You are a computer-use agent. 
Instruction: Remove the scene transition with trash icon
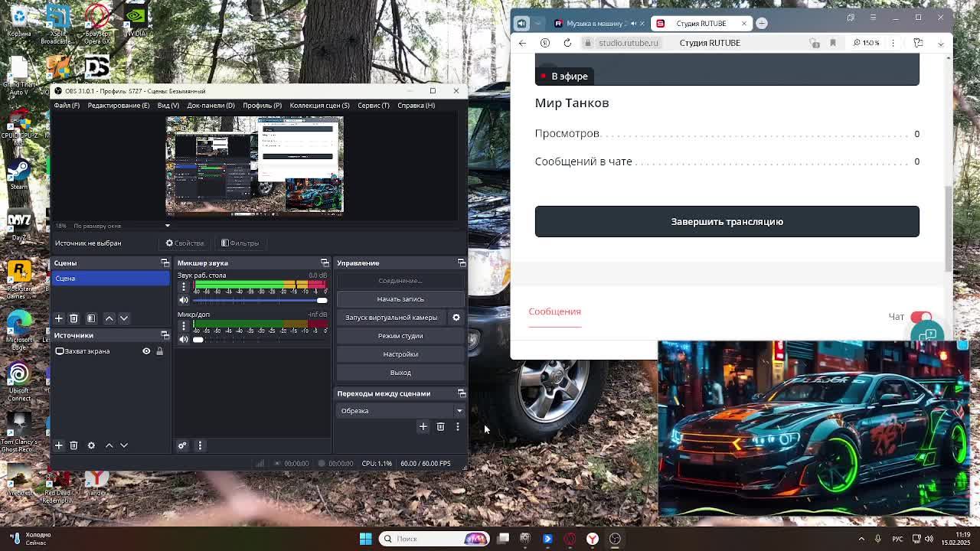pyautogui.click(x=440, y=427)
